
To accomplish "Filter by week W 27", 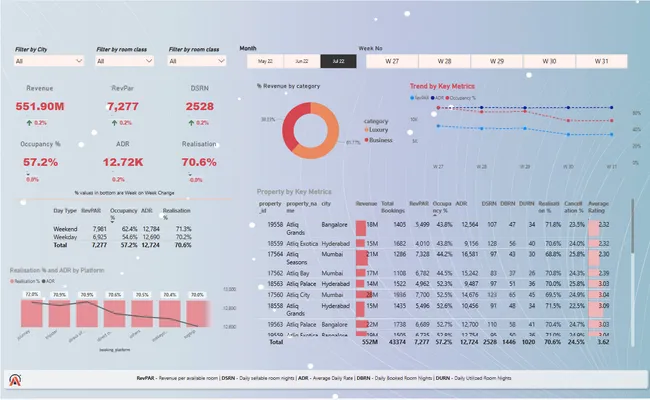I will [392, 61].
